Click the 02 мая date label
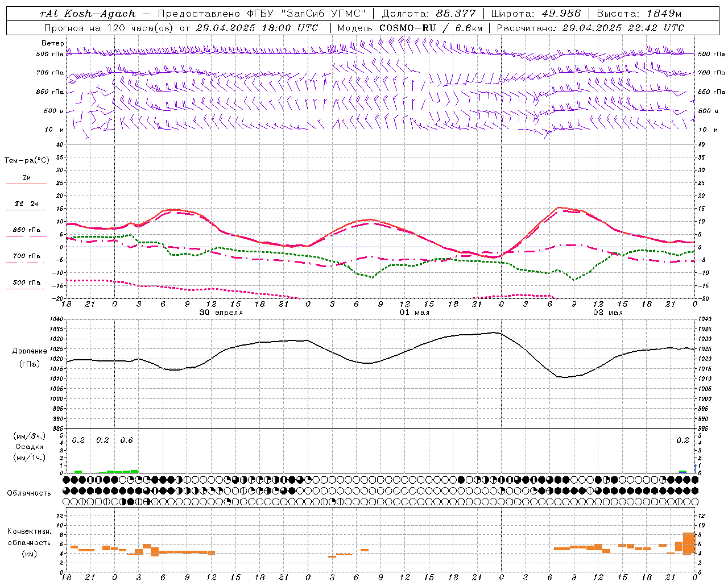This screenshot has height=582, width=728. (608, 313)
